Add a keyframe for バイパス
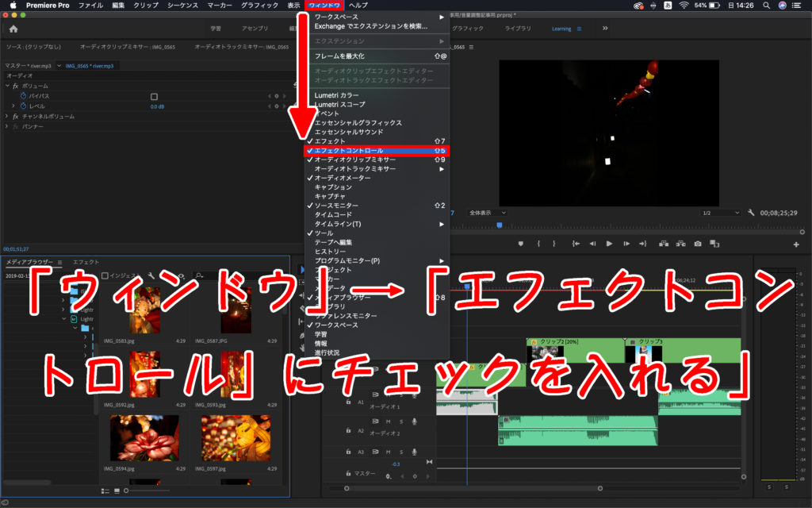The image size is (812, 508). pyautogui.click(x=277, y=96)
